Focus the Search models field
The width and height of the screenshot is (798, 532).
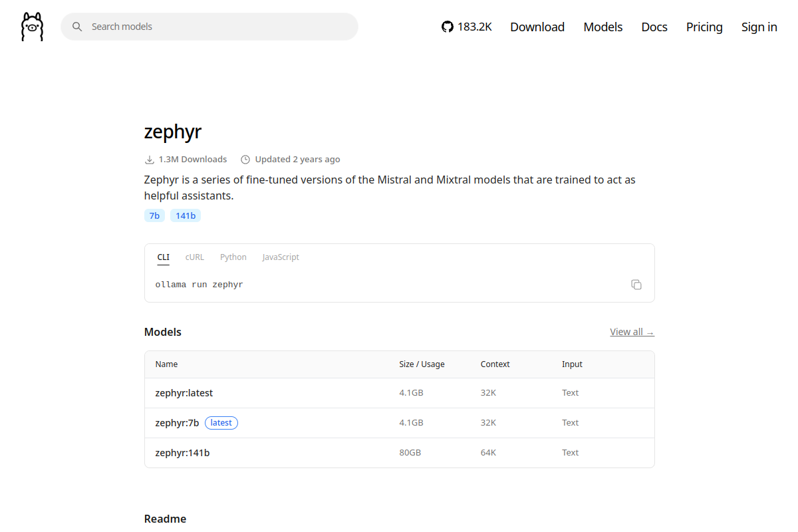point(209,27)
